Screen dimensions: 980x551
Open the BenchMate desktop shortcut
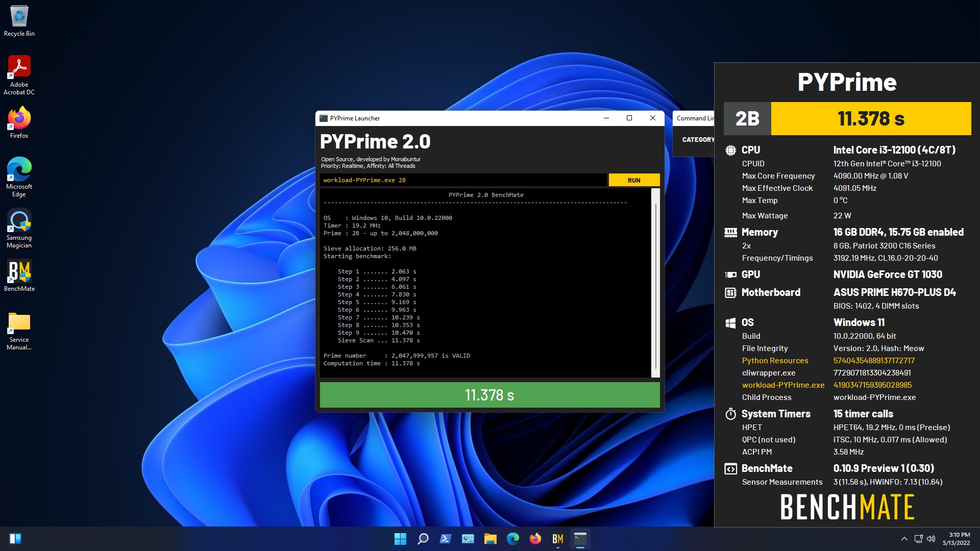click(19, 275)
